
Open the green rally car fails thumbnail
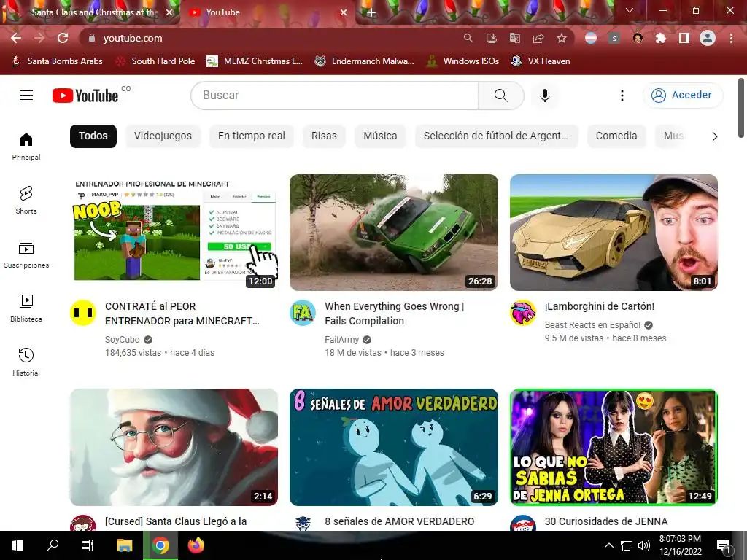pyautogui.click(x=393, y=233)
